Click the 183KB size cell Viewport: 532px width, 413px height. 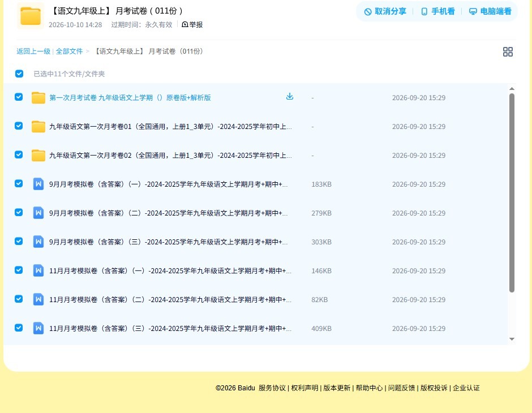point(321,184)
